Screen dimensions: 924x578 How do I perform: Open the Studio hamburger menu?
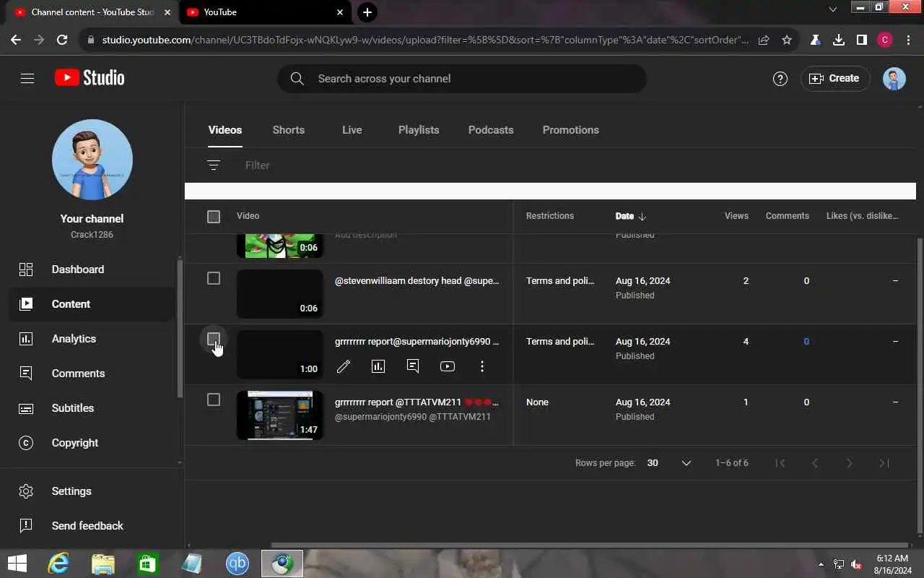tap(27, 78)
